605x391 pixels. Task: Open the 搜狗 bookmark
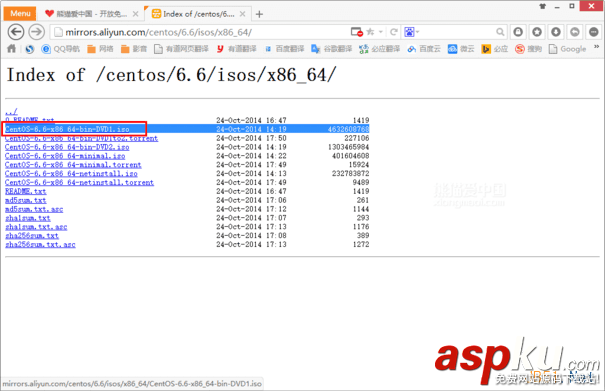pyautogui.click(x=528, y=49)
